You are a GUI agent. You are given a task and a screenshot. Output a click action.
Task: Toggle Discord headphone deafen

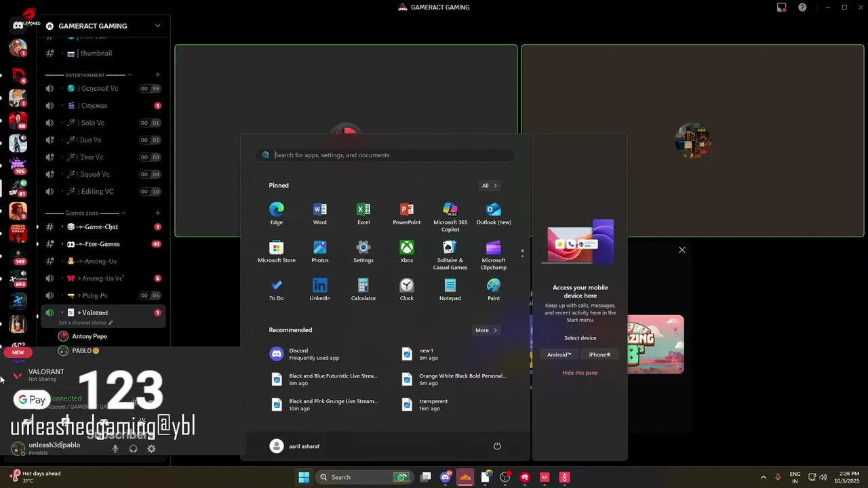pos(134,449)
